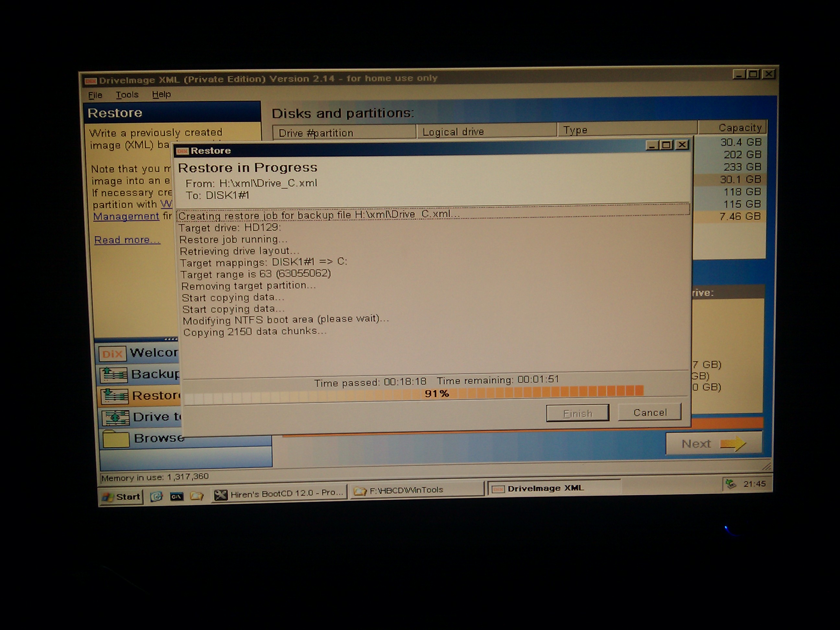Sort by Drive #partition column header
Image resolution: width=840 pixels, height=630 pixels.
pos(344,133)
